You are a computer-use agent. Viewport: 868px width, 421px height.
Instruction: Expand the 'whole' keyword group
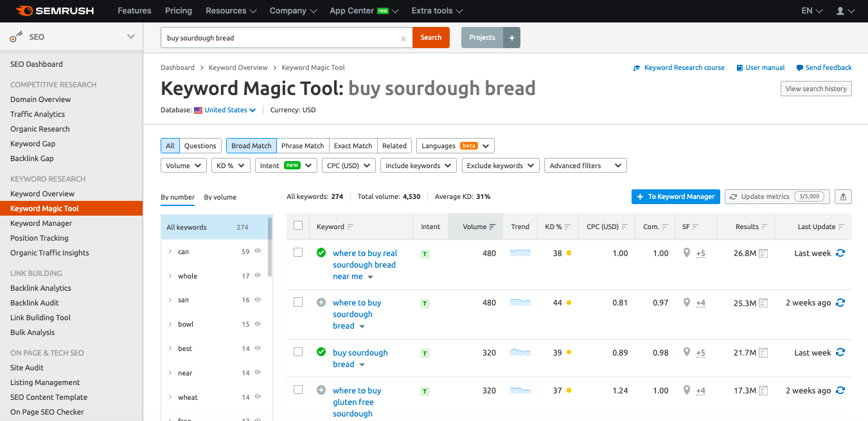[170, 276]
